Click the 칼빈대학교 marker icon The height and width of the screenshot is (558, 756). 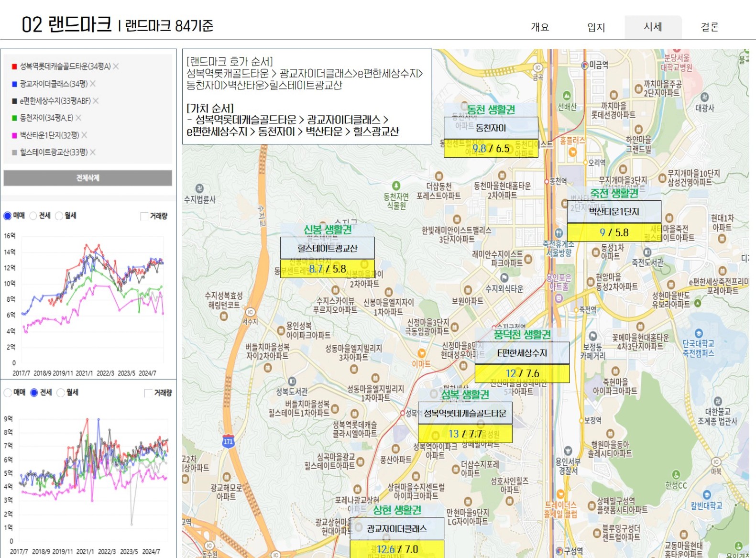click(x=707, y=494)
